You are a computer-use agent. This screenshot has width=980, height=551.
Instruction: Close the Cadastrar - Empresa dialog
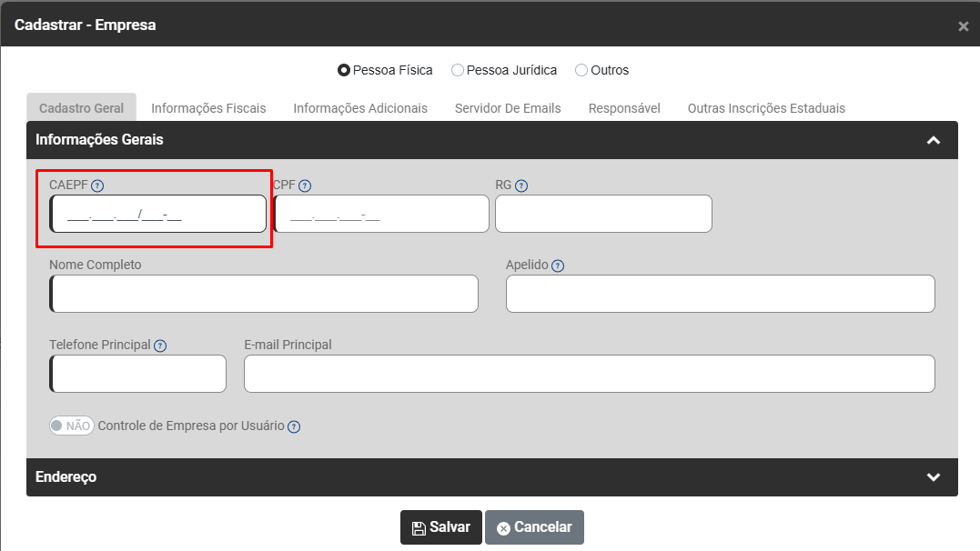coord(963,26)
